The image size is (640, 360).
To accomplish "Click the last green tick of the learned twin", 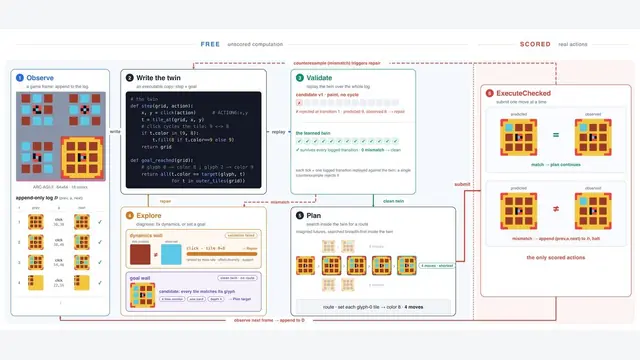I will [x=395, y=141].
